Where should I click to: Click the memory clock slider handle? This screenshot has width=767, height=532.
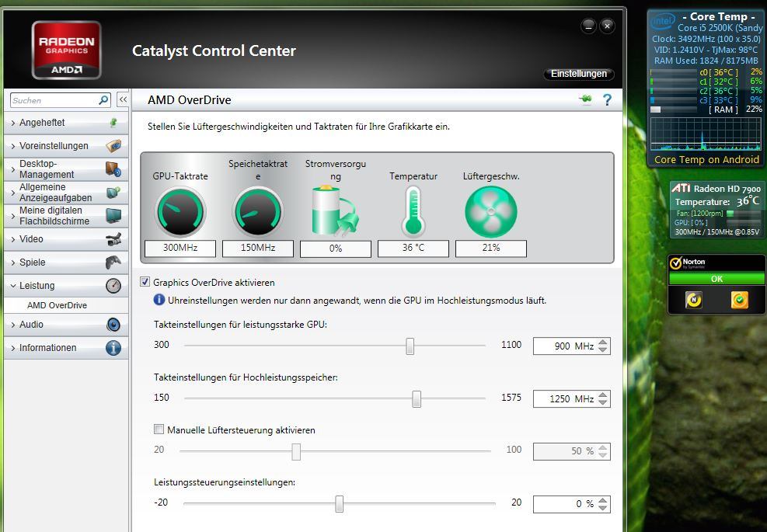[x=417, y=398]
